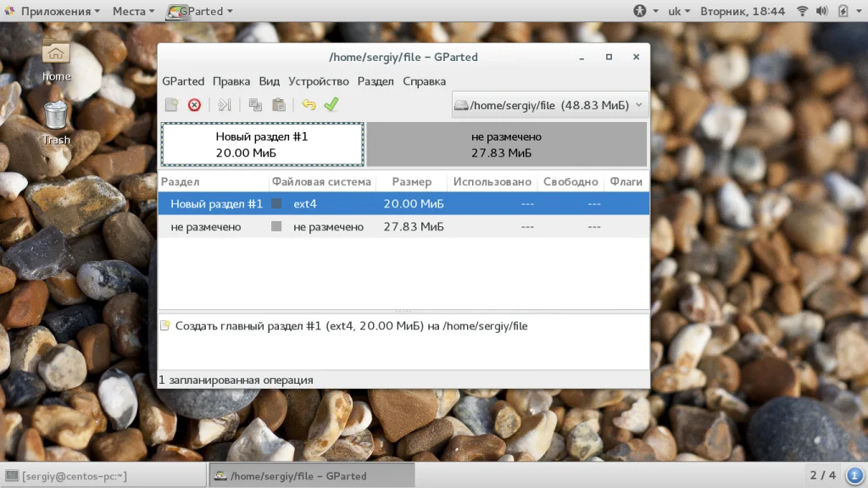Viewport: 868px width, 488px height.
Task: Open the accessibility menu icon
Action: click(x=640, y=11)
